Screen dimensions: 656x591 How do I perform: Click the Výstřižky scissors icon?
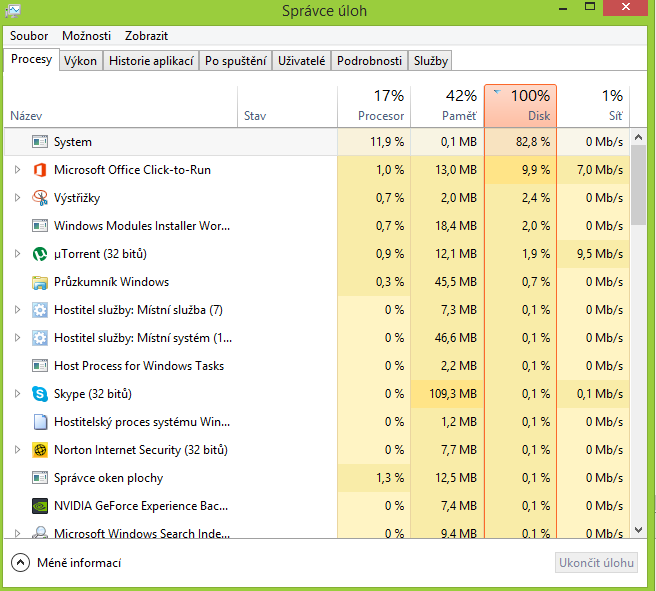[x=40, y=198]
